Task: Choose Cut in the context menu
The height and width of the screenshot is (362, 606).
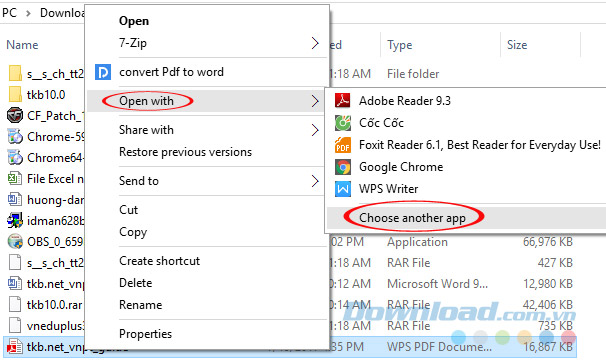Action: (128, 210)
